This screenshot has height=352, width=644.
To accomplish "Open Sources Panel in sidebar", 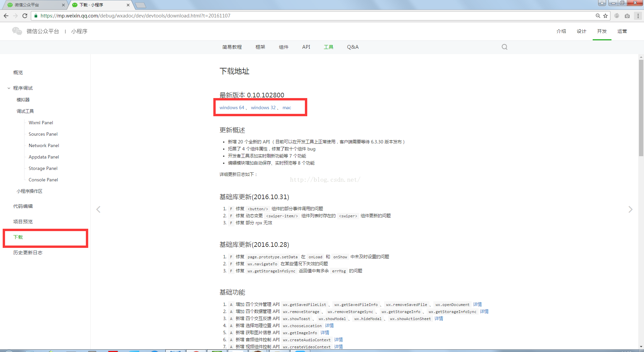I will point(43,134).
